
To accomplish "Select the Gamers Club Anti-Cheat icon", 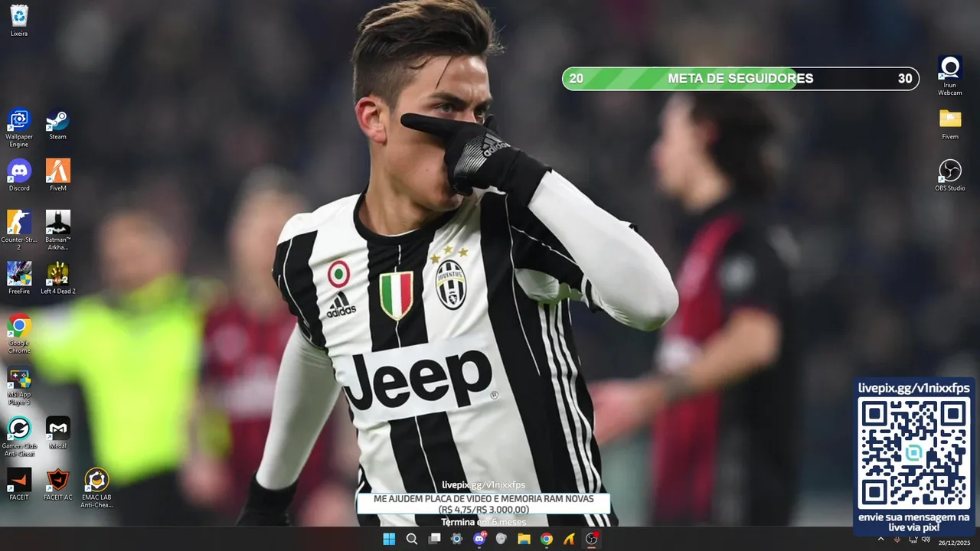I will 19,436.
